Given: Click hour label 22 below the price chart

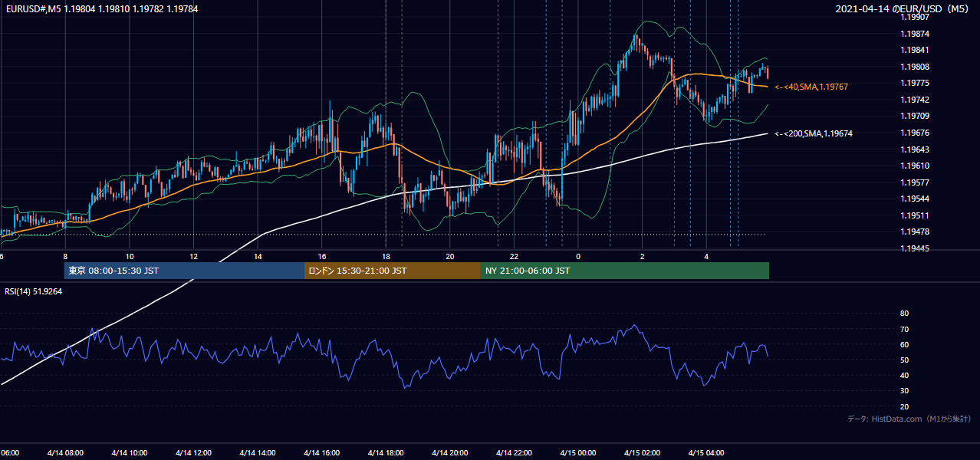Looking at the screenshot, I should (x=514, y=256).
